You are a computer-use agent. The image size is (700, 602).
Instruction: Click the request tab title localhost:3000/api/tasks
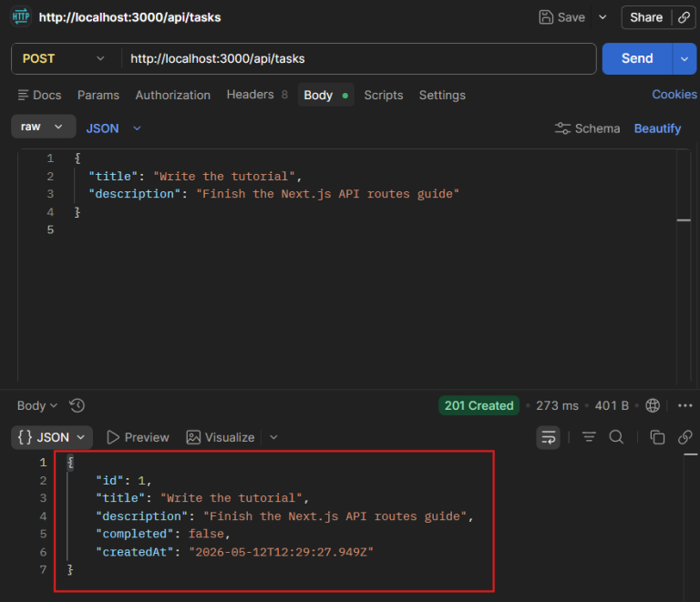point(130,17)
